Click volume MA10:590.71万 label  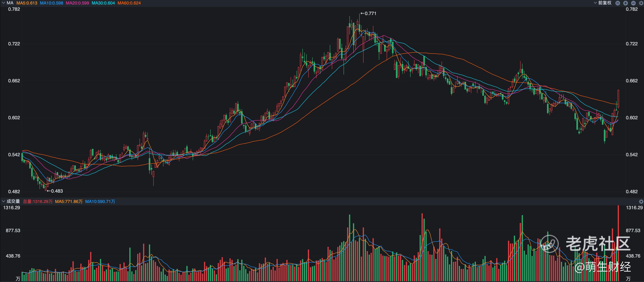[x=100, y=201]
